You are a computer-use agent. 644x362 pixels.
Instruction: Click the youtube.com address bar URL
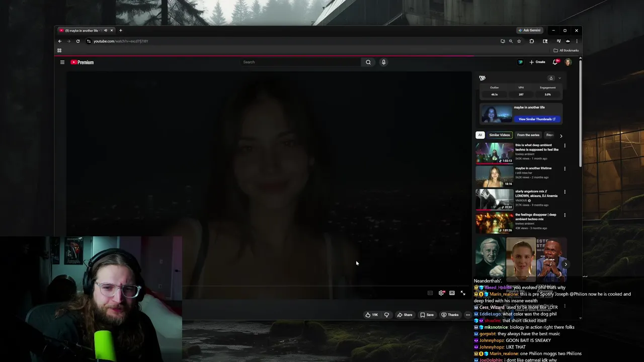tap(121, 41)
